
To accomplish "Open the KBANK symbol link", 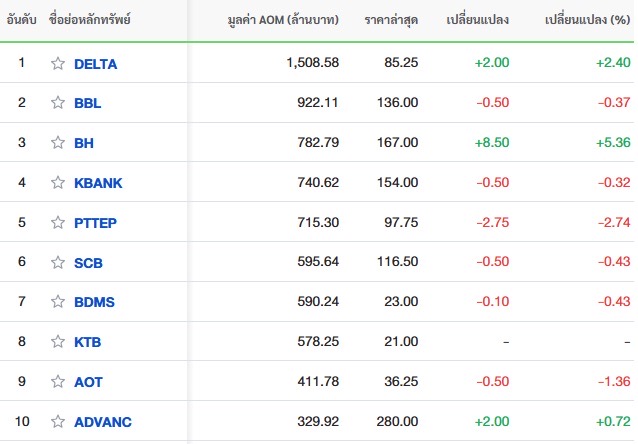I will 98,183.
